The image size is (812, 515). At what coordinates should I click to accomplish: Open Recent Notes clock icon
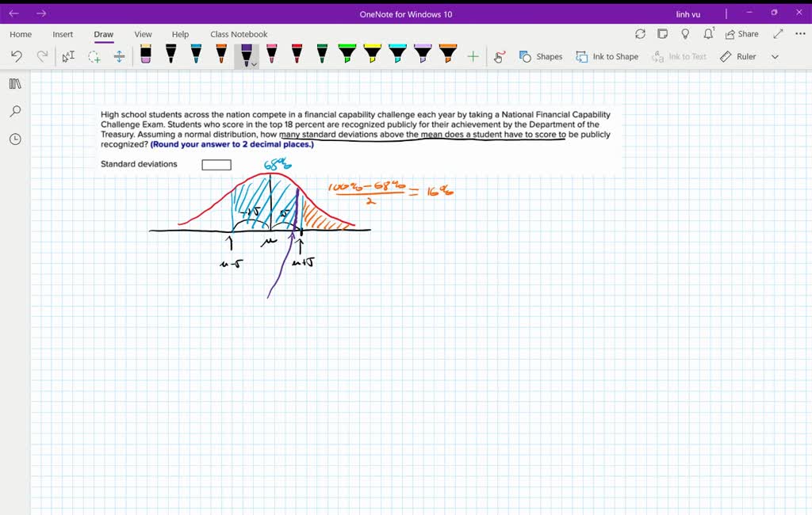click(15, 139)
